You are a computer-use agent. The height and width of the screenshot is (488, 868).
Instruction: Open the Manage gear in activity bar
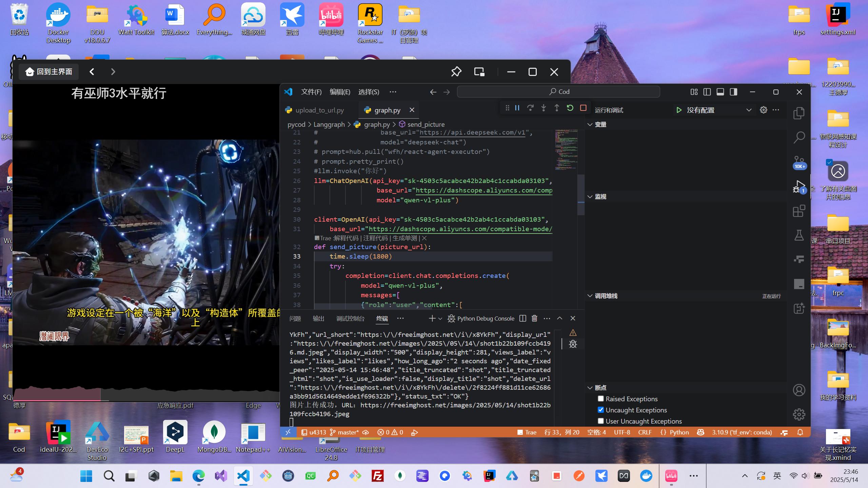click(x=799, y=414)
